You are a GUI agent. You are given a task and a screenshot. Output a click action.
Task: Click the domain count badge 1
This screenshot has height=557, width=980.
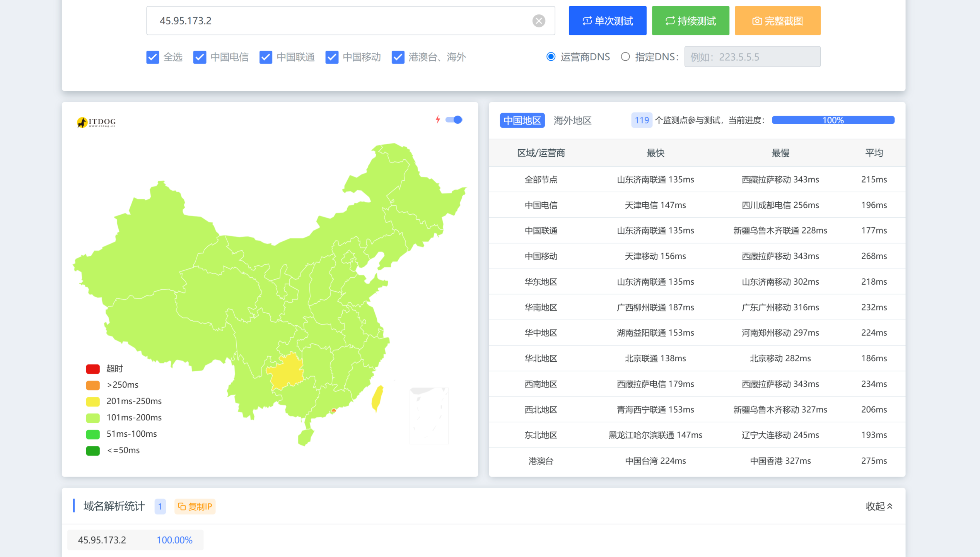160,506
